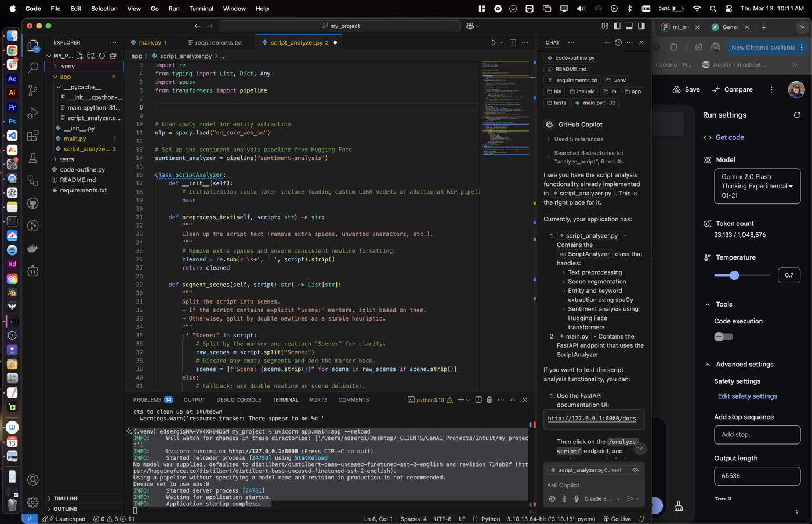Kill the terminal with trash icon
Viewport: 812px width, 524px height.
tap(490, 400)
